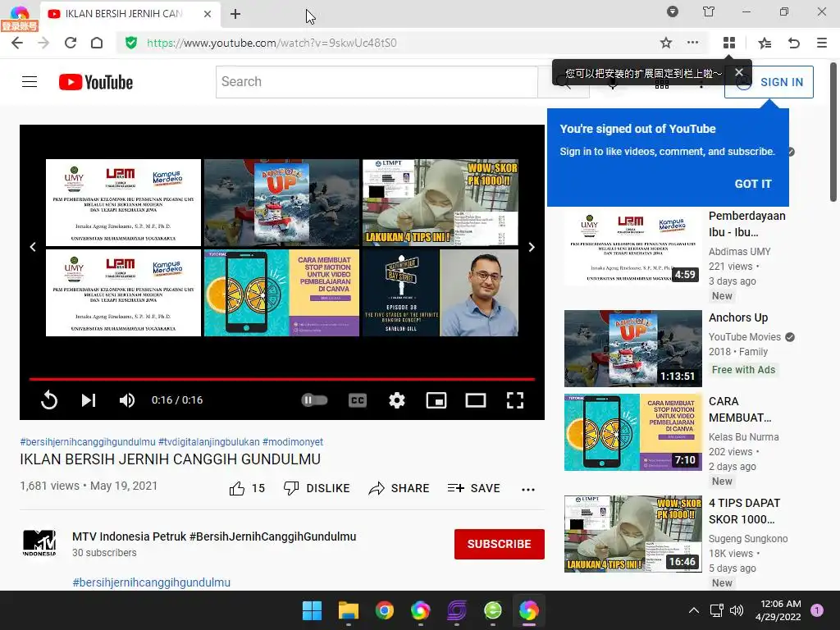840x630 pixels.
Task: Open sidebar Anchors Up movie thumbnail
Action: 632,349
